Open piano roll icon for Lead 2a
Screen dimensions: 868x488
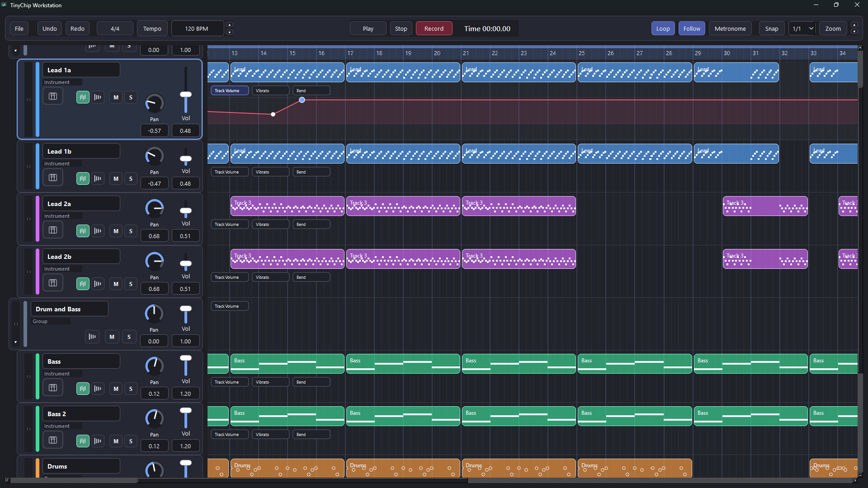click(x=53, y=230)
